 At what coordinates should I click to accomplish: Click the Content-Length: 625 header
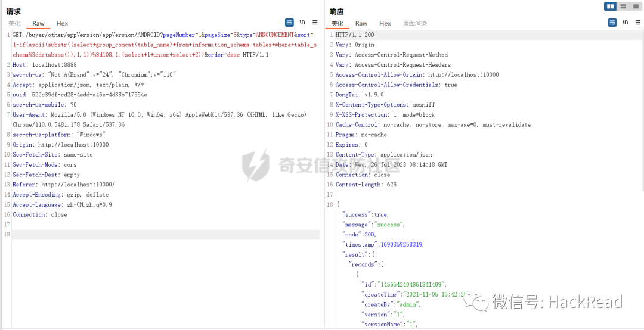click(x=366, y=185)
